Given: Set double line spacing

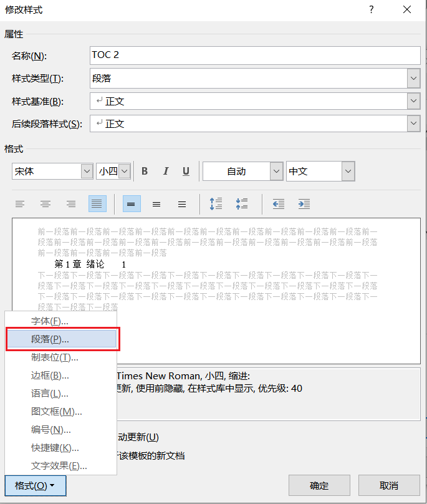Looking at the screenshot, I should (182, 204).
